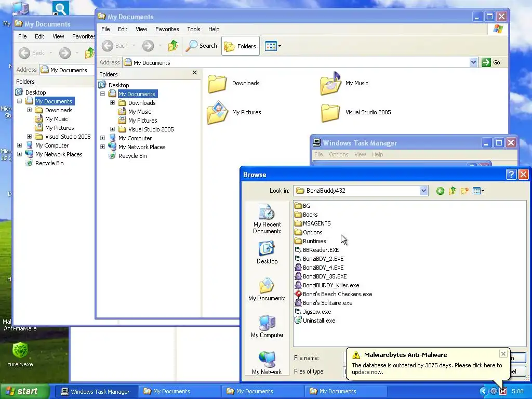532x399 pixels.
Task: Select Jigsaw.exe in the Browse list
Action: [313, 312]
